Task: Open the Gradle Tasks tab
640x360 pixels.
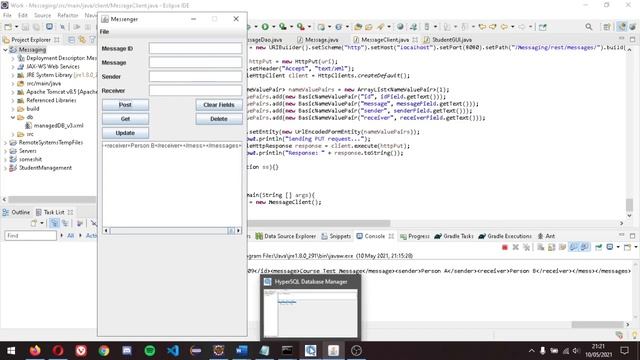Action: [x=454, y=236]
